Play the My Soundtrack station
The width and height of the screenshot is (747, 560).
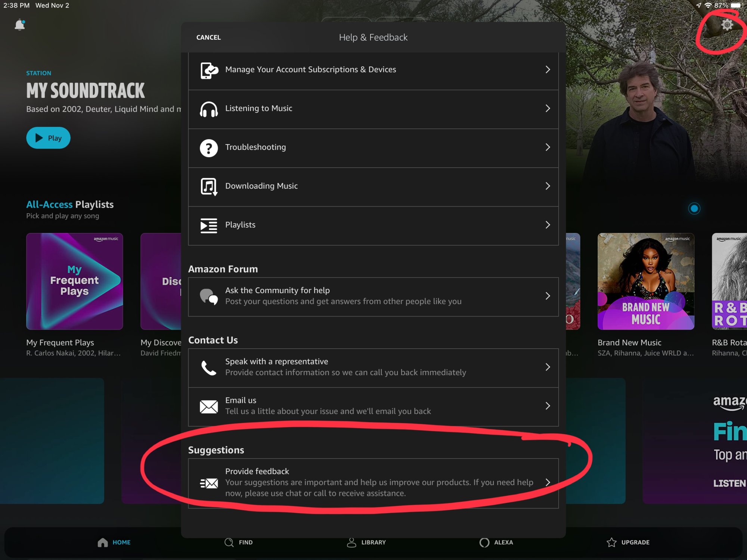coord(48,138)
